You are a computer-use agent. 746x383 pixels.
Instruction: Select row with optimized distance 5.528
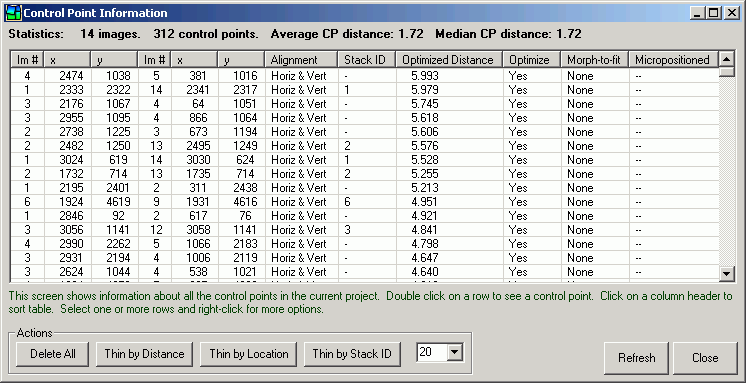click(365, 160)
